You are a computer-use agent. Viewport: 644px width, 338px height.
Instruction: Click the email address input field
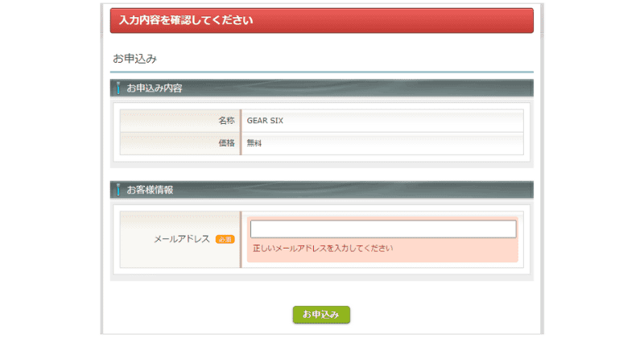click(382, 229)
